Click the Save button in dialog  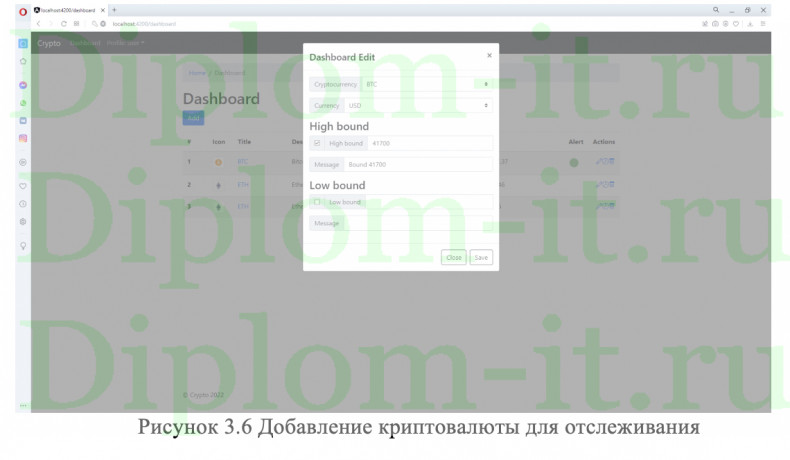pyautogui.click(x=481, y=257)
